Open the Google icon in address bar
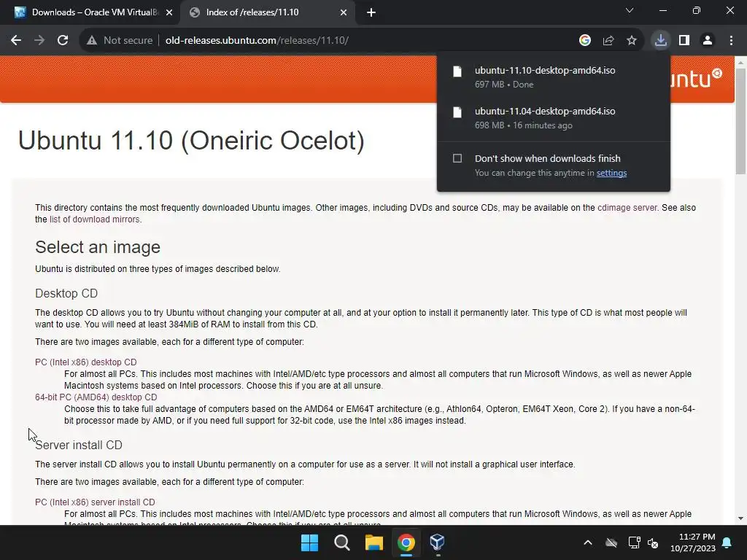 (x=584, y=41)
